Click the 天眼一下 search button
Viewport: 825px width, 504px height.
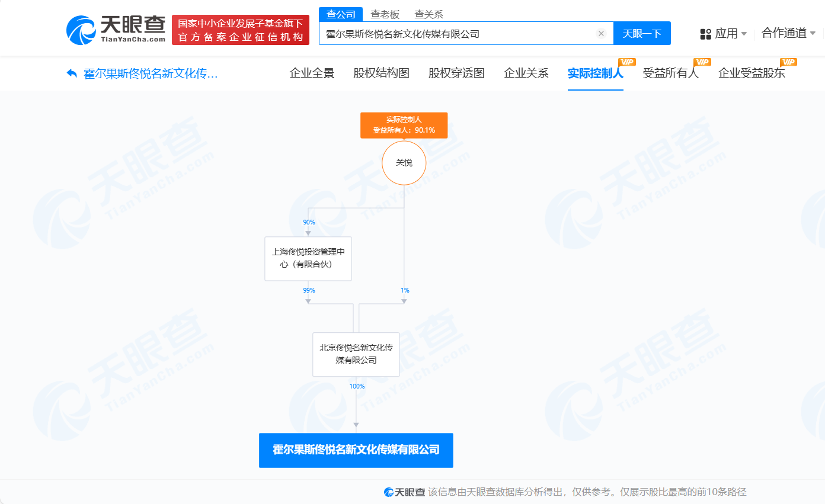642,33
